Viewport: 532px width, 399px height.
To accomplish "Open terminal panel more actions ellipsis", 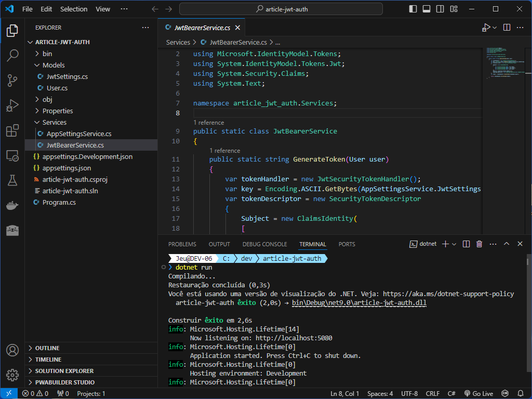I will point(493,244).
